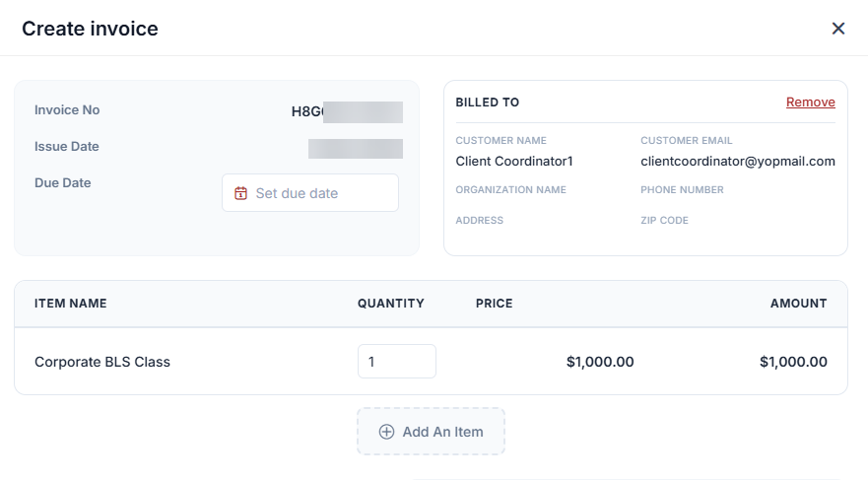The image size is (868, 480).
Task: Click the calendar icon in due date field
Action: (x=240, y=193)
